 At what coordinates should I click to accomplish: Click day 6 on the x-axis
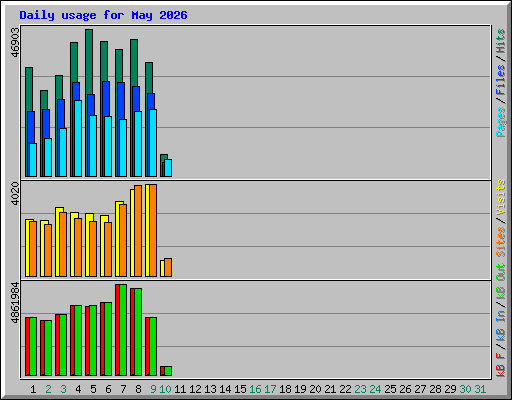(108, 389)
